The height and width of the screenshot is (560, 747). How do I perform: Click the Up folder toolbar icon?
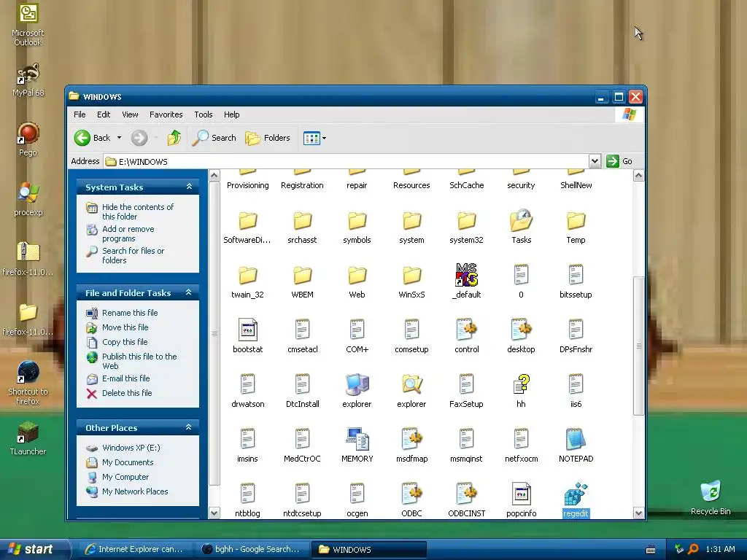click(174, 138)
